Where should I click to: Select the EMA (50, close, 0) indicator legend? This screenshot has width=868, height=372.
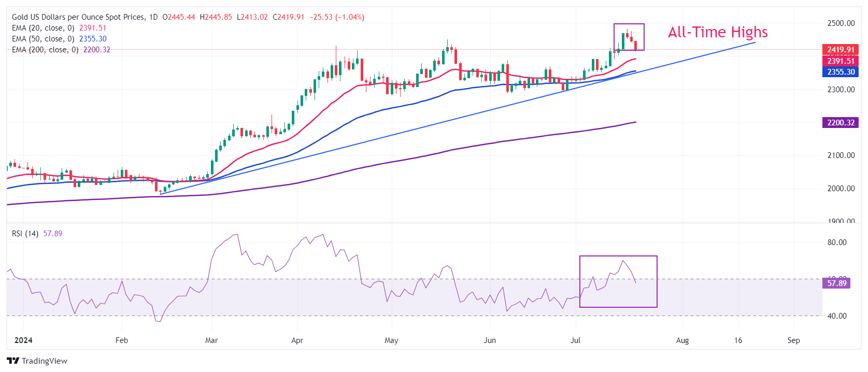43,39
